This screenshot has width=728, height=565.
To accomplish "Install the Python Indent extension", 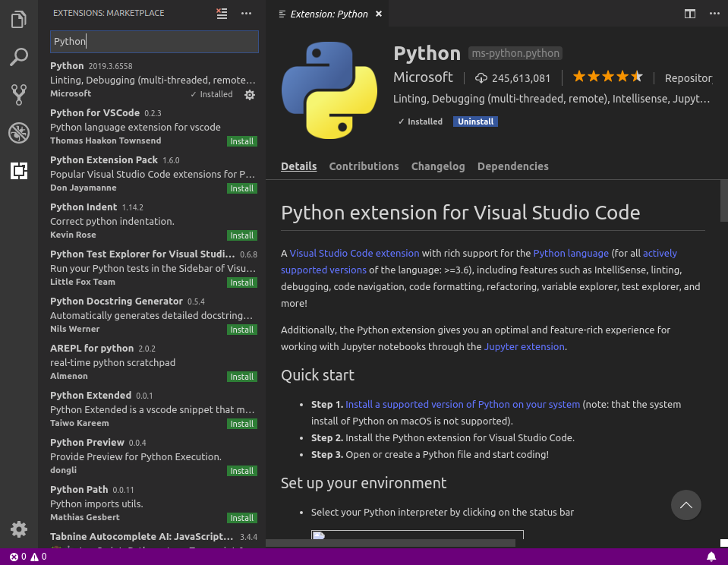I will click(242, 235).
